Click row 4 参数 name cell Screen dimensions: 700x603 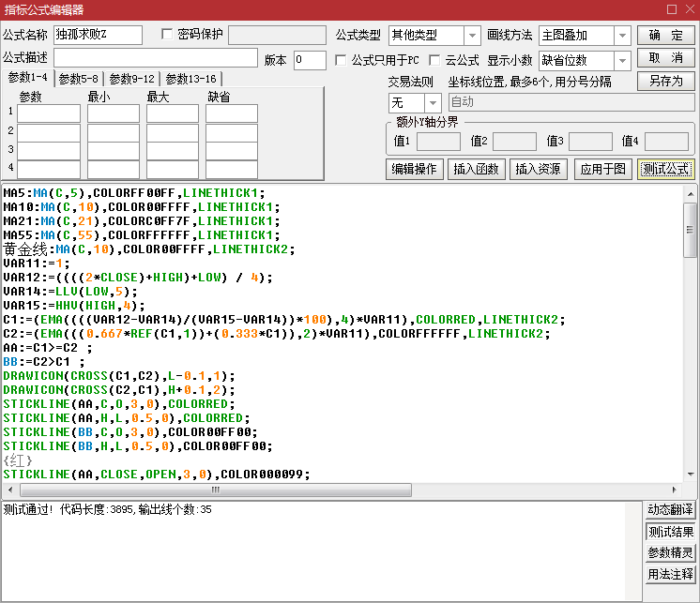49,170
